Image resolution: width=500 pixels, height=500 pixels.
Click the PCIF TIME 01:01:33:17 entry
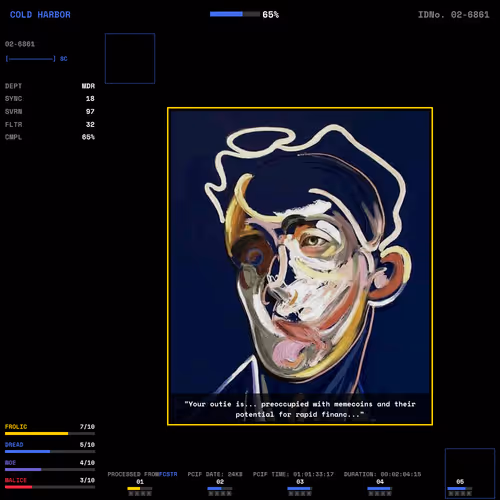pos(293,474)
